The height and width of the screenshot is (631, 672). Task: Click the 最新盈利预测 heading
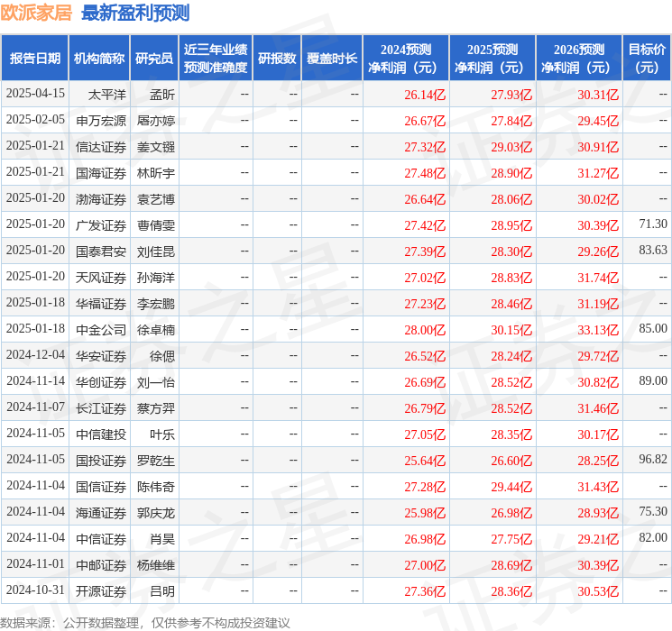pos(135,13)
